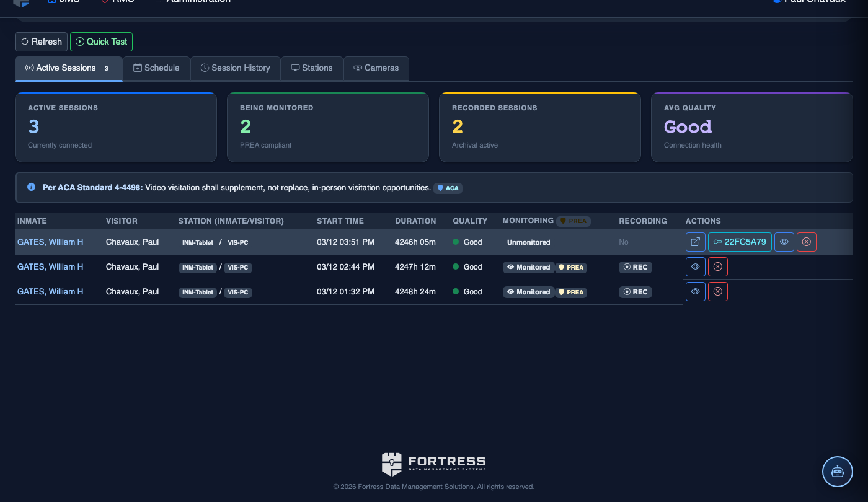End the 01:32 PM session with the red X

718,291
